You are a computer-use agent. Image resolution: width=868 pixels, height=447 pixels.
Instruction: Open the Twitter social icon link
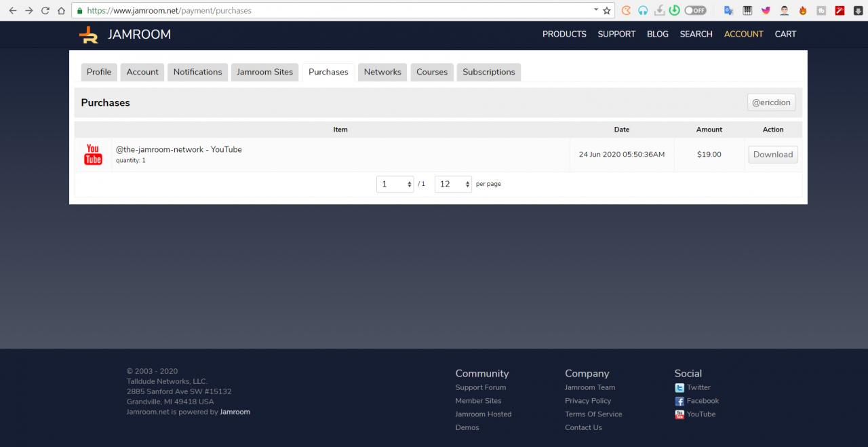[679, 388]
